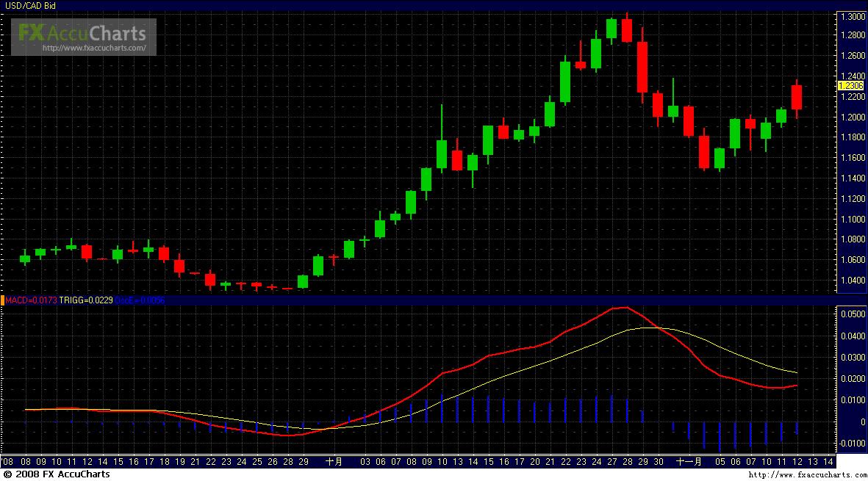The width and height of the screenshot is (868, 481).
Task: Select the yellow TRIGG=0.0229 readout
Action: [86, 300]
